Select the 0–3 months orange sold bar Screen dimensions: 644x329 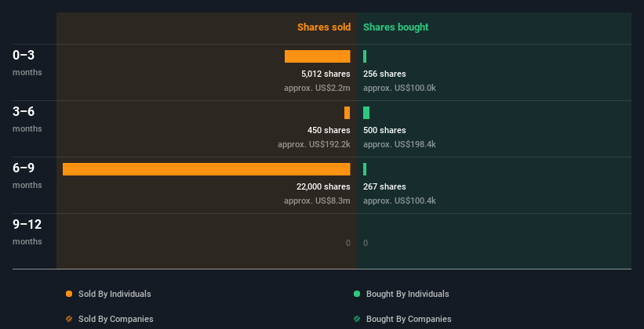(318, 56)
